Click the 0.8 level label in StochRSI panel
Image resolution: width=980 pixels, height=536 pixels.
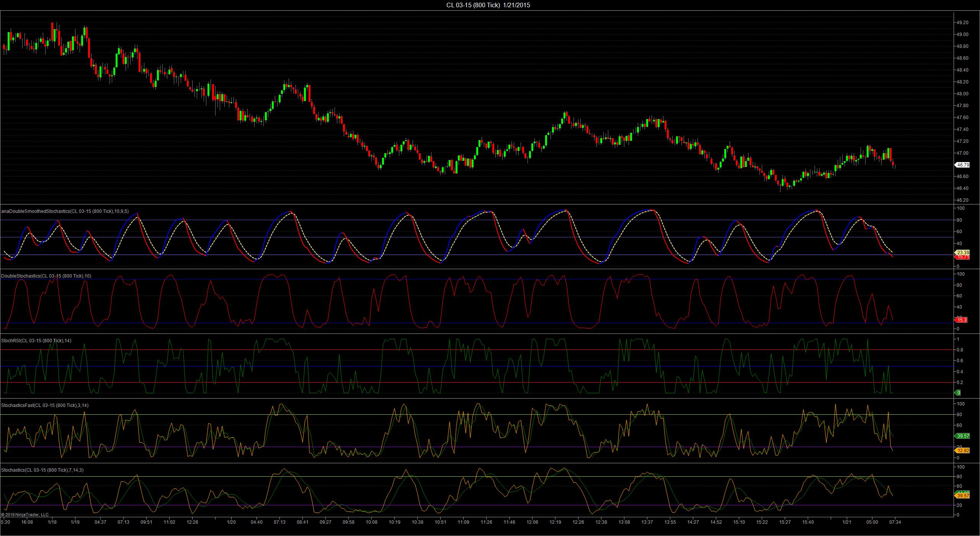[x=960, y=350]
